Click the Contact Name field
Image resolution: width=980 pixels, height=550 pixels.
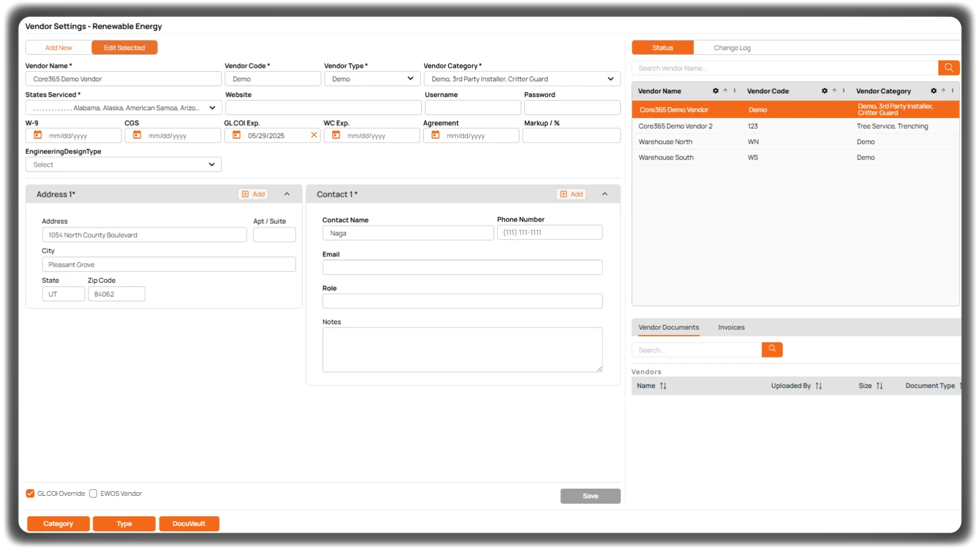coord(408,233)
